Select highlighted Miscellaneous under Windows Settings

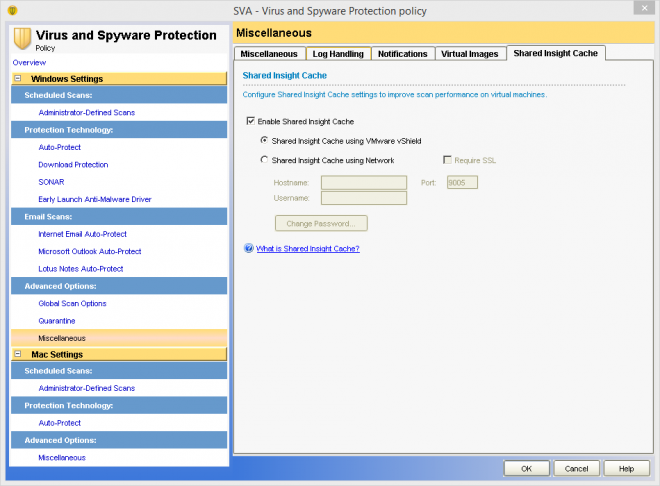119,338
